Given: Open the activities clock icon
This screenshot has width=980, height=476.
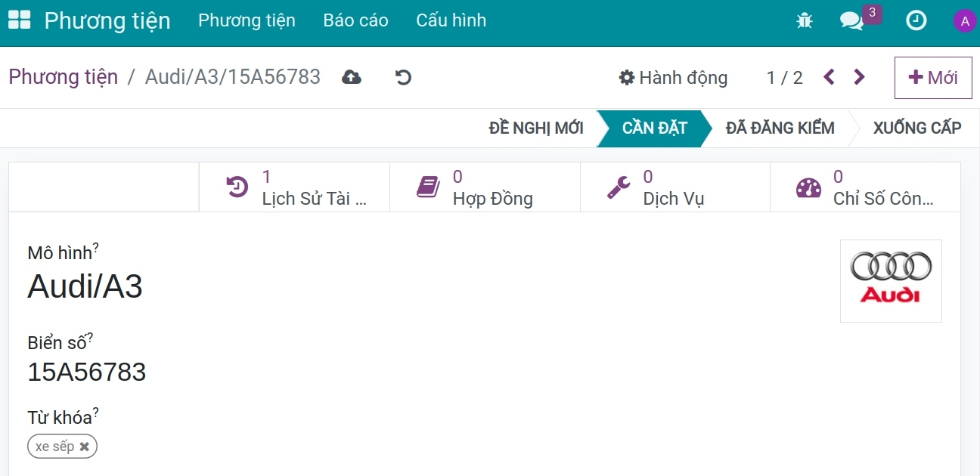Looking at the screenshot, I should pos(916,20).
